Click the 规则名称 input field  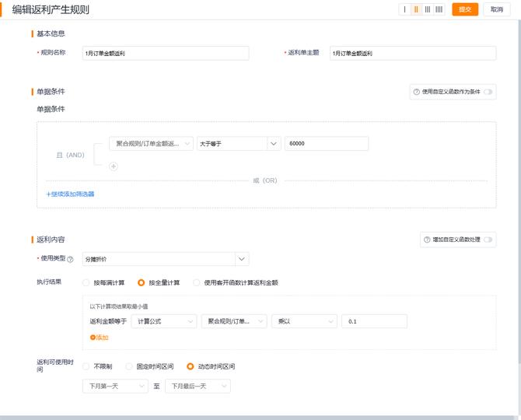click(x=165, y=53)
